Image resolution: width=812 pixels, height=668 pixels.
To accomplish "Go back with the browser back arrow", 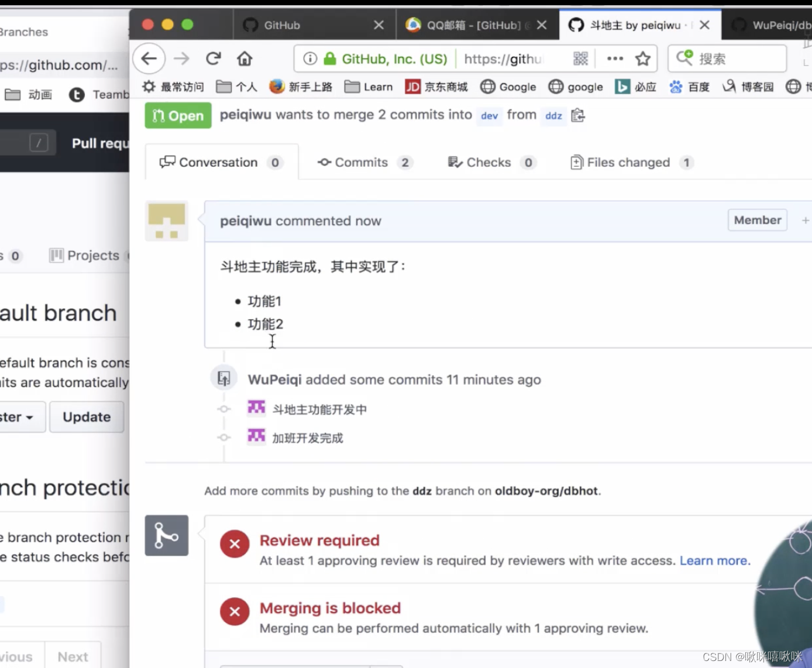I will (x=149, y=58).
